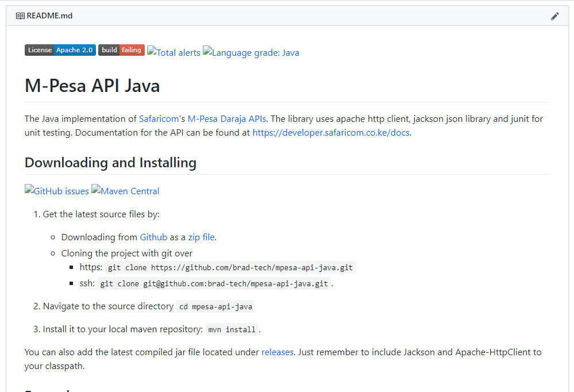Follow the releases link

[x=278, y=352]
